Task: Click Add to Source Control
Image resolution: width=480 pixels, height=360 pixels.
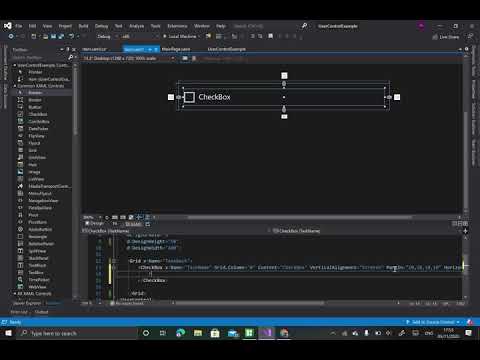Action: 432,322
